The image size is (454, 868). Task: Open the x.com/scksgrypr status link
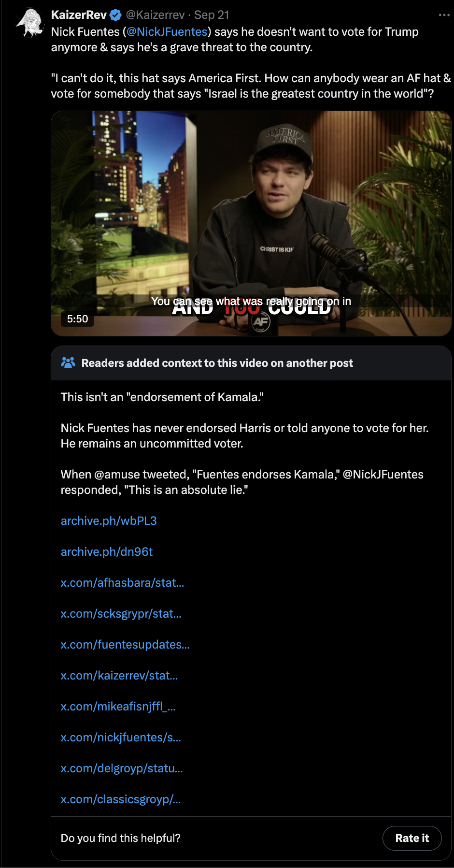[121, 614]
